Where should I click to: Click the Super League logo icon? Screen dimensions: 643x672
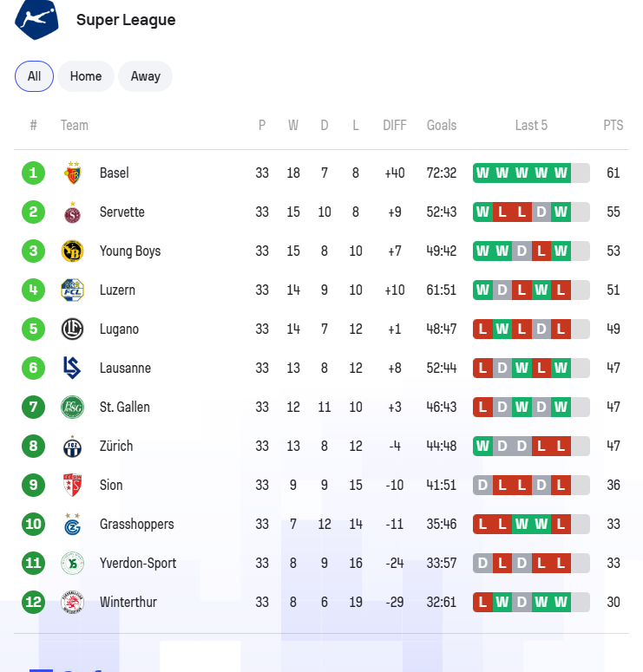(36, 19)
